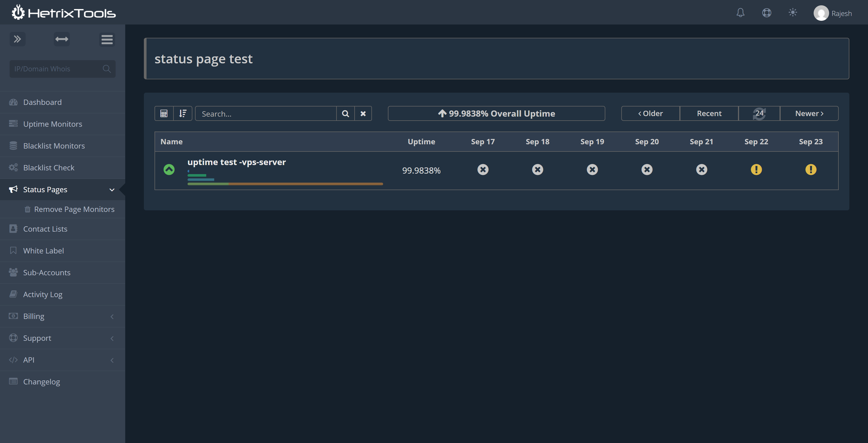Expand the API submenu
Viewport: 868px width, 443px height.
point(62,360)
